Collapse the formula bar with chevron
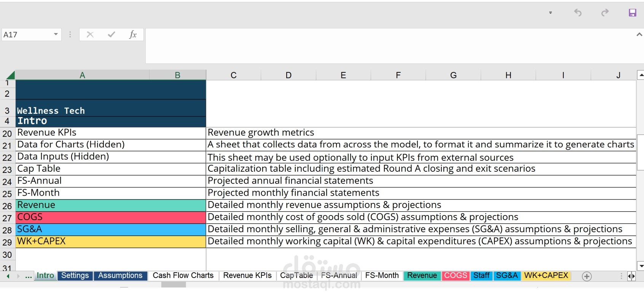This screenshot has height=297, width=644. pyautogui.click(x=639, y=35)
